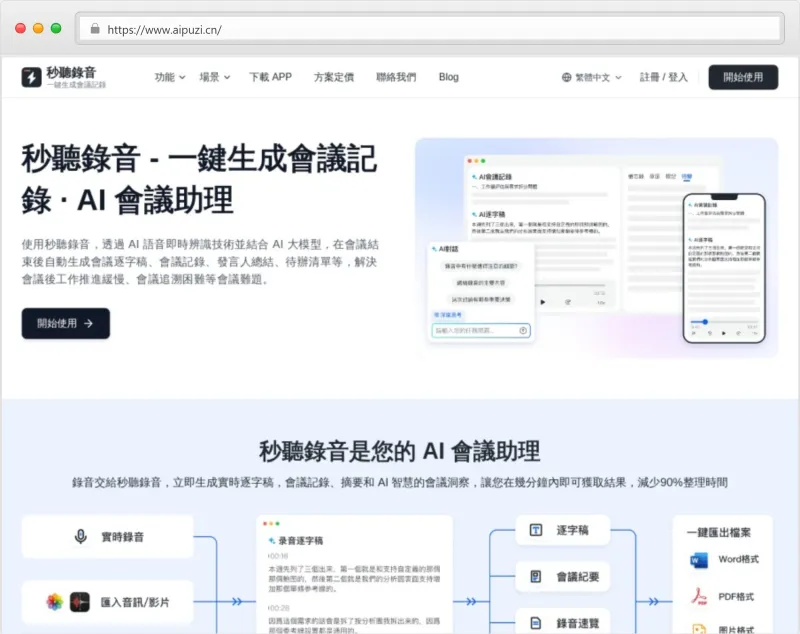800x634 pixels.
Task: Click the 图片格式 export icon
Action: coord(699,629)
